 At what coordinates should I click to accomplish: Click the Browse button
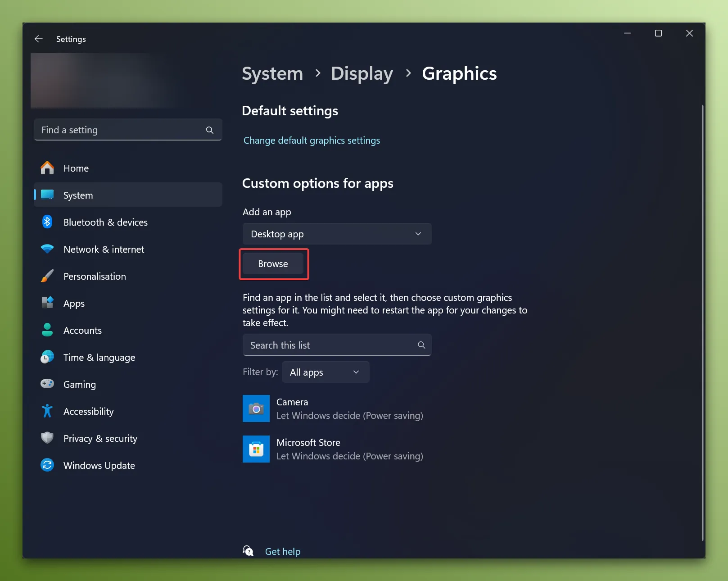pos(273,264)
